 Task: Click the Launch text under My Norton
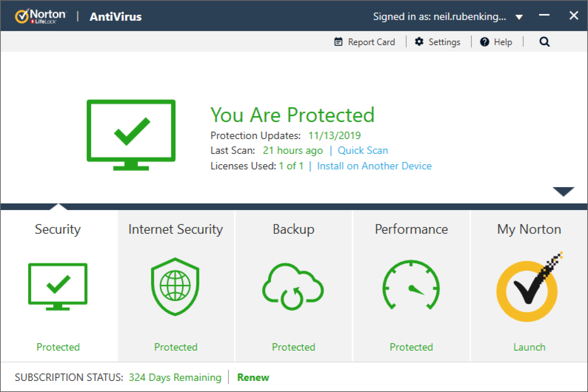coord(529,347)
